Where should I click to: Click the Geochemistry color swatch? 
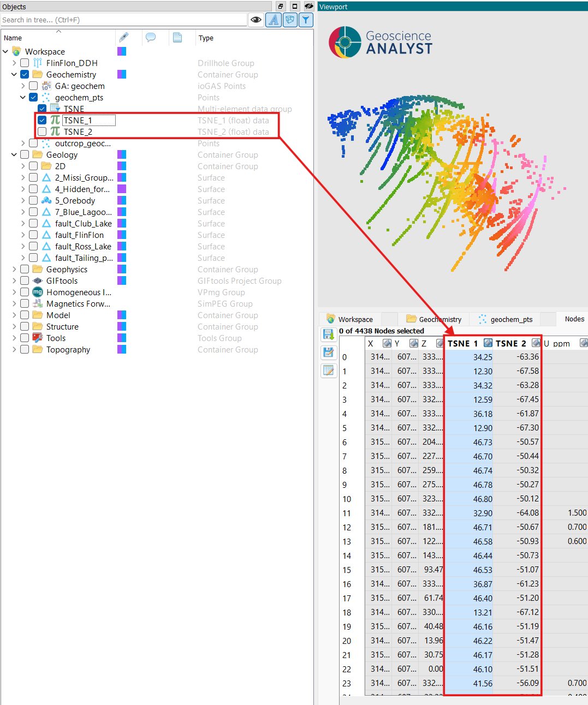tap(122, 74)
